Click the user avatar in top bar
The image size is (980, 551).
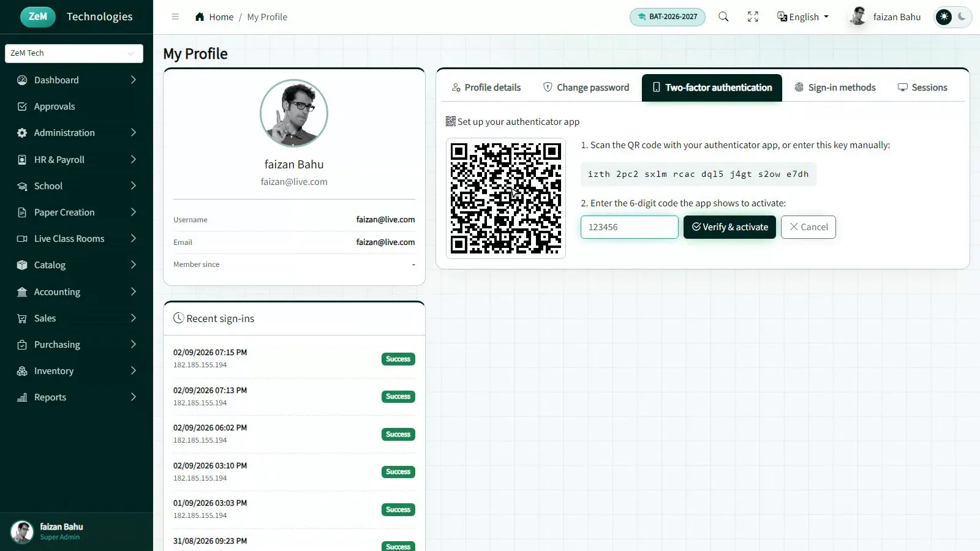tap(858, 17)
